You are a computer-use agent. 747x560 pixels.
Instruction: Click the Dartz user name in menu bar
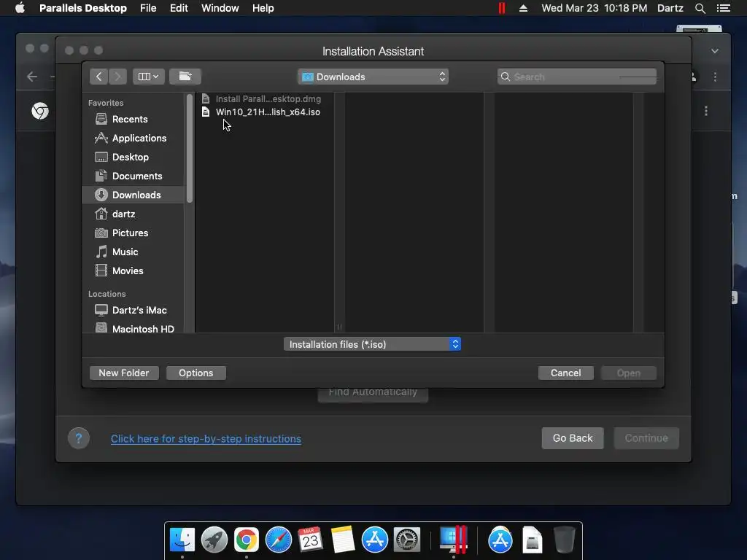[670, 8]
